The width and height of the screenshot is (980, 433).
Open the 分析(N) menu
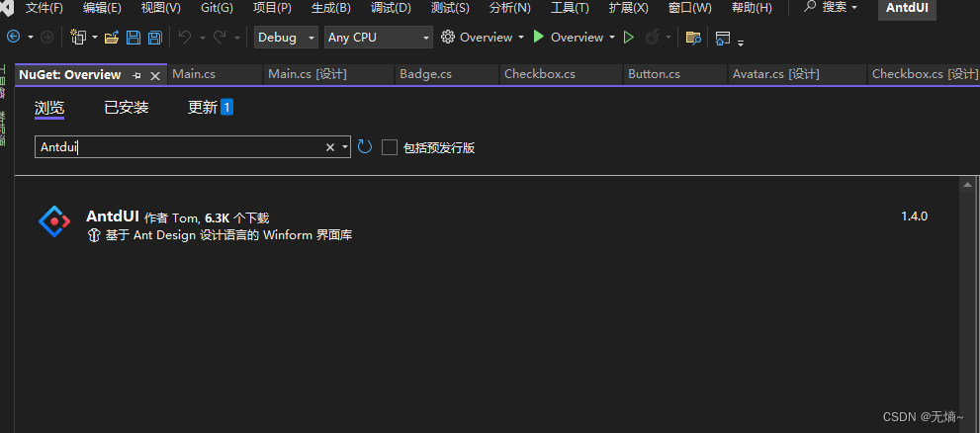[510, 8]
